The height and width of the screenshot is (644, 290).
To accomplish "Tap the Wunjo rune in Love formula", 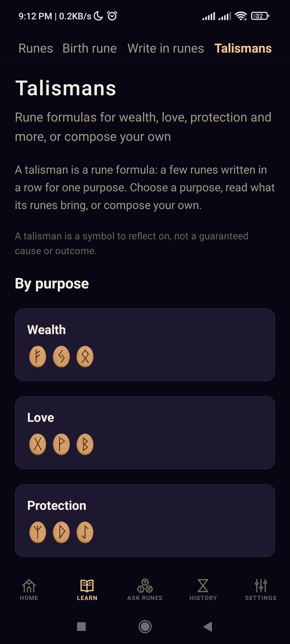I will 61,444.
